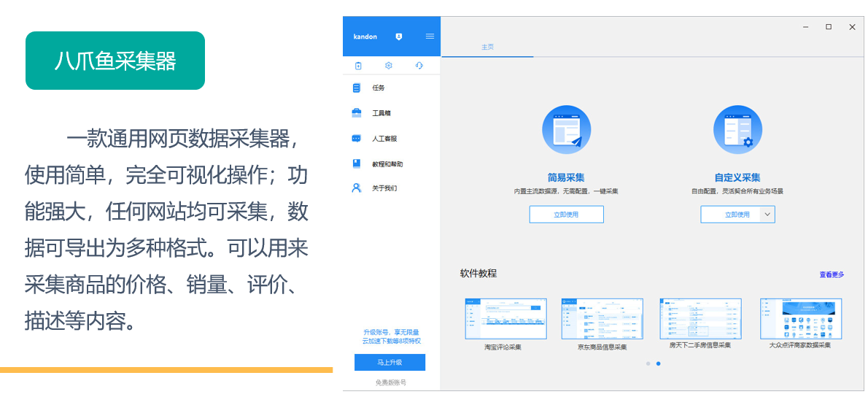Click the 自定义采集 heading text
The width and height of the screenshot is (868, 397).
pos(737,178)
